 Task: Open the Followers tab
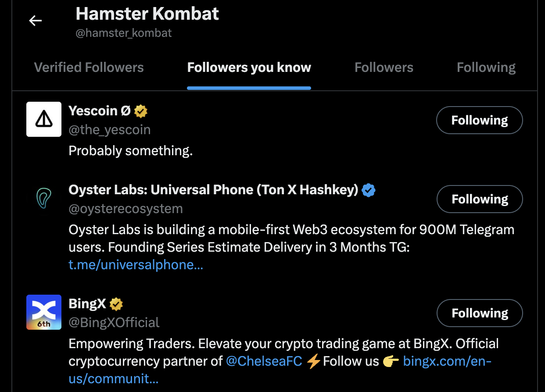(x=384, y=68)
